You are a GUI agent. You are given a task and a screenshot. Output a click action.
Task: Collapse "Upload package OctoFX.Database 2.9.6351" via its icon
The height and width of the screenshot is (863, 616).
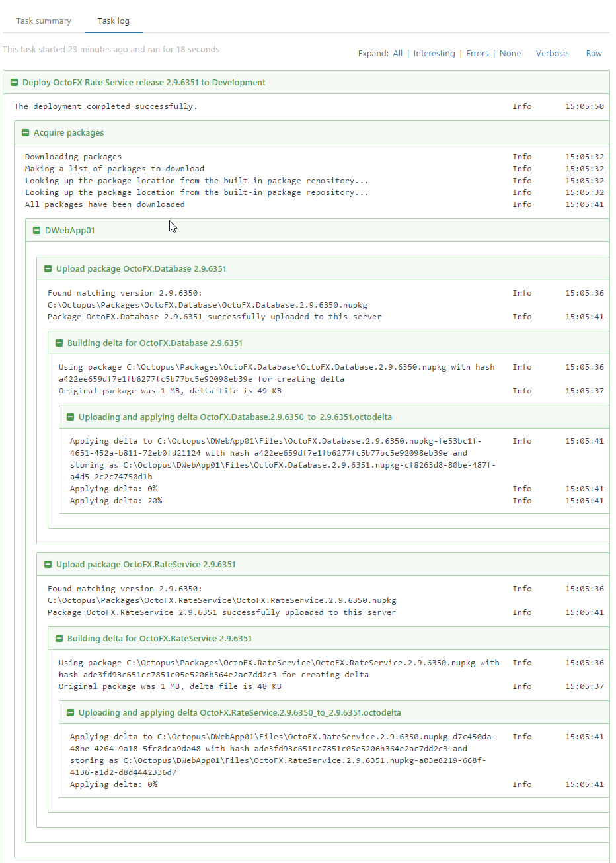(x=47, y=268)
